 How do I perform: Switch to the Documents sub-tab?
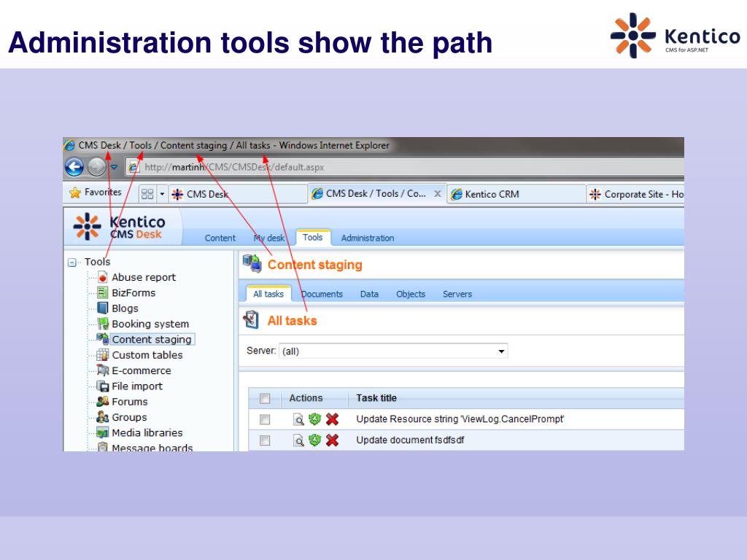coord(322,295)
